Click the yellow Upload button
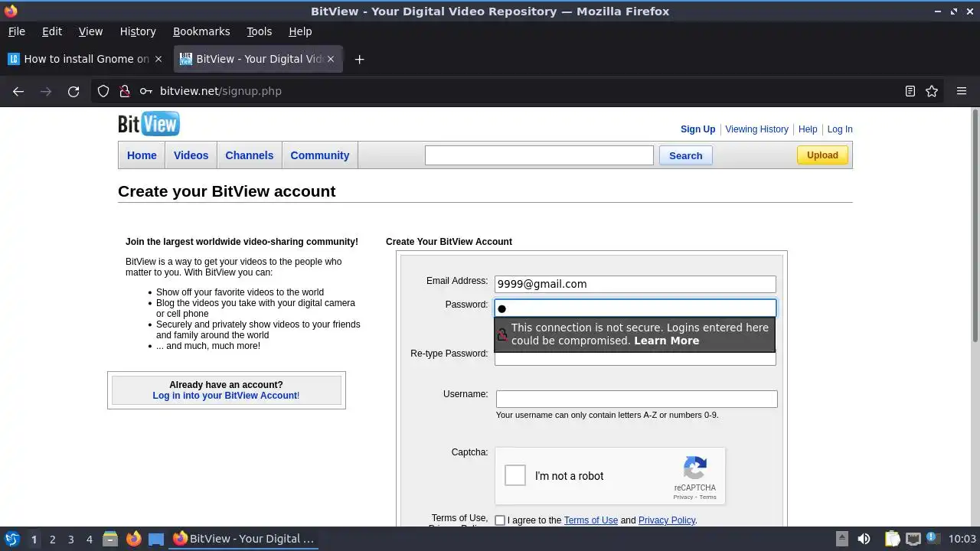Screen dimensions: 980x551 (822, 155)
